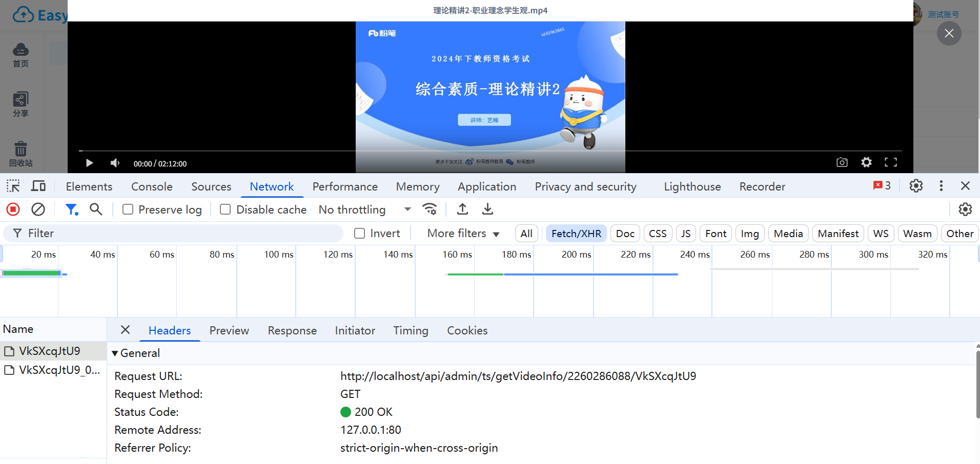Viewport: 980px width, 464px height.
Task: Stop recording network log
Action: 13,209
